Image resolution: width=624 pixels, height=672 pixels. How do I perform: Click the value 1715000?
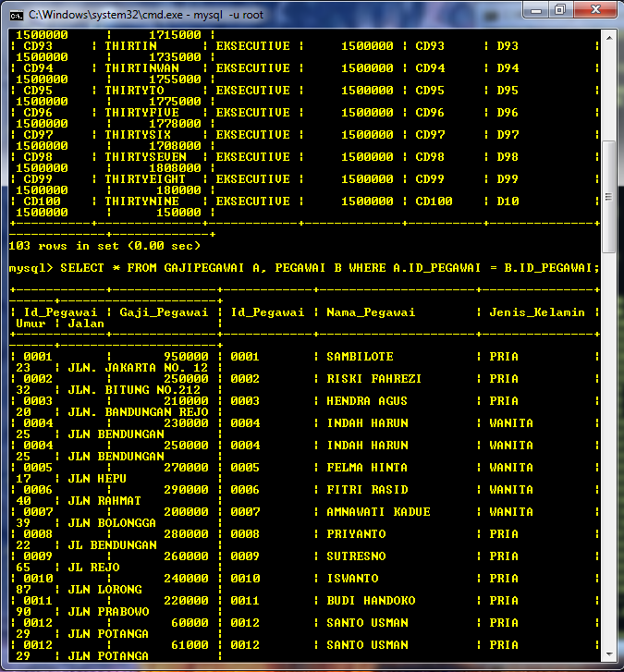(176, 35)
